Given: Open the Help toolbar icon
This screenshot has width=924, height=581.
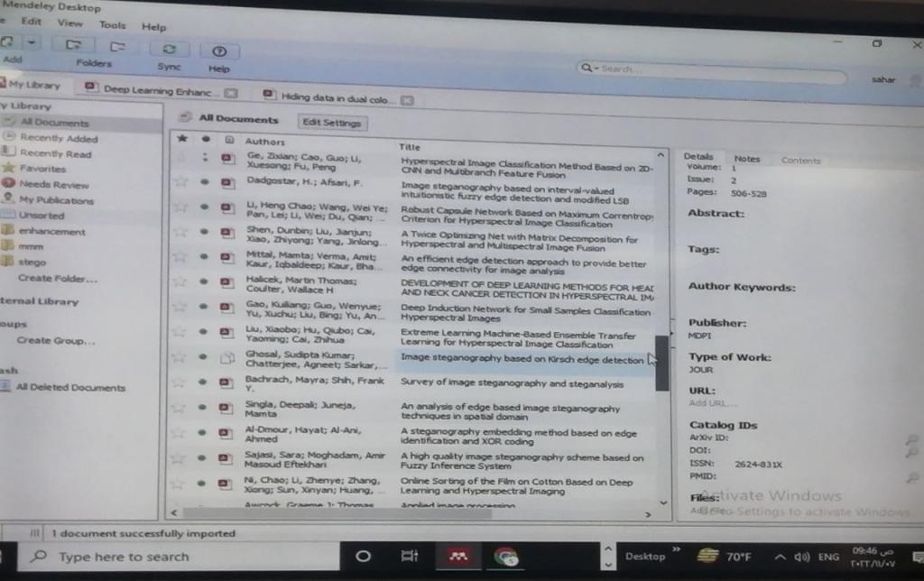Looking at the screenshot, I should tap(218, 51).
